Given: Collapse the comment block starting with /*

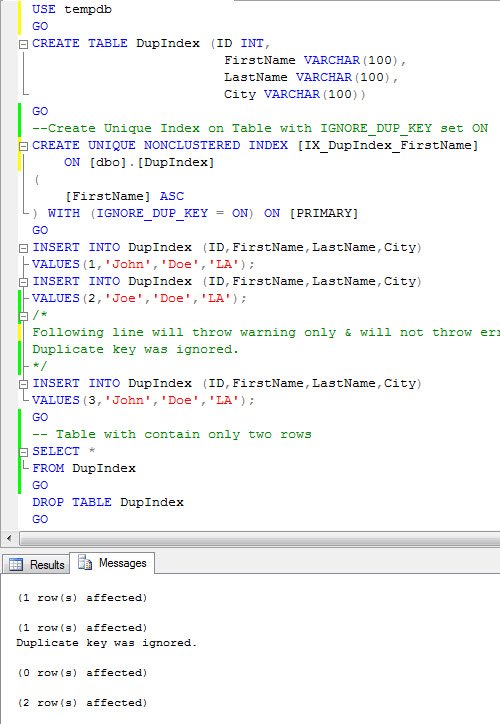Looking at the screenshot, I should click(23, 316).
